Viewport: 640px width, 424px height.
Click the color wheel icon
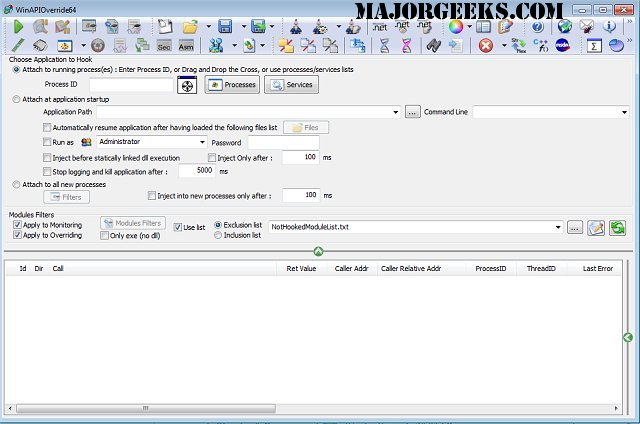456,27
